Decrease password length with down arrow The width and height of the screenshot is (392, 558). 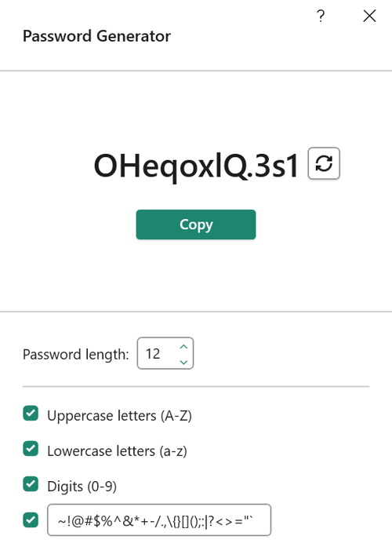(x=183, y=362)
